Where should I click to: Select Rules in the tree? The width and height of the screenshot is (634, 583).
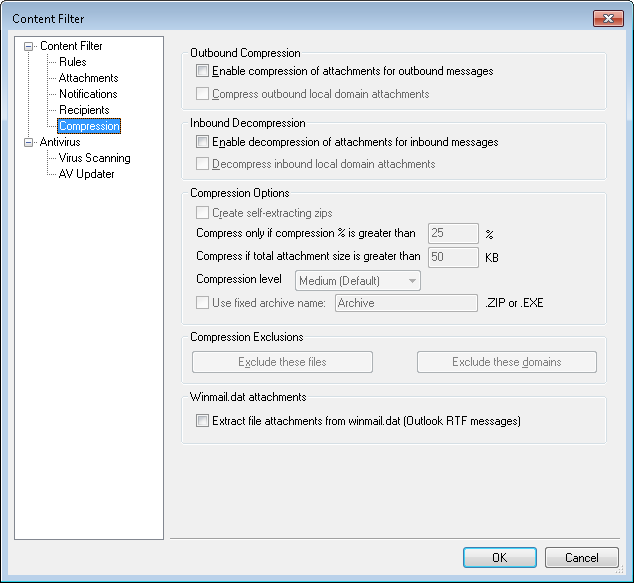pos(73,62)
